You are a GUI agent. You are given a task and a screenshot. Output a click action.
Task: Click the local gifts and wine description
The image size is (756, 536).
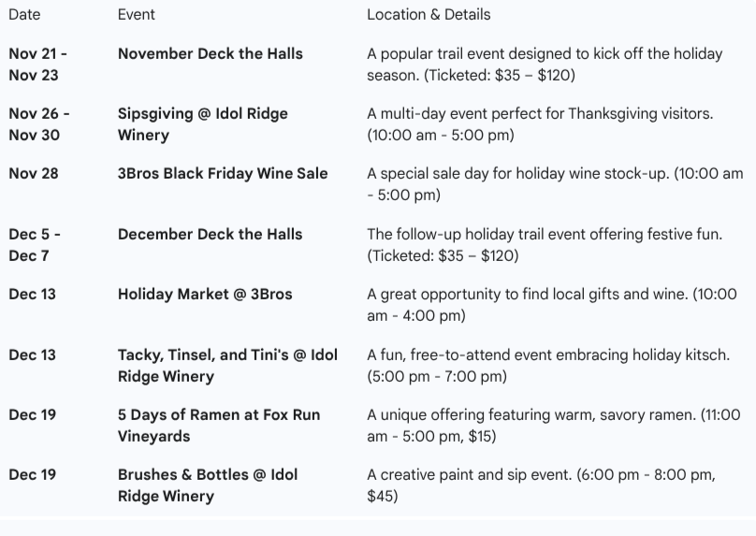[551, 304]
